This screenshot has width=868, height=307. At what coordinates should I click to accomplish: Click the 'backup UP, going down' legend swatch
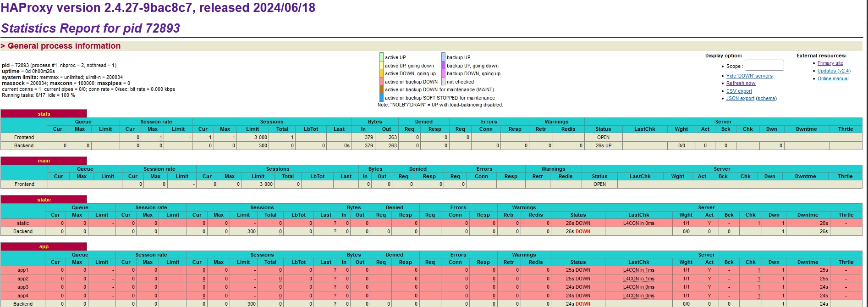(x=443, y=65)
